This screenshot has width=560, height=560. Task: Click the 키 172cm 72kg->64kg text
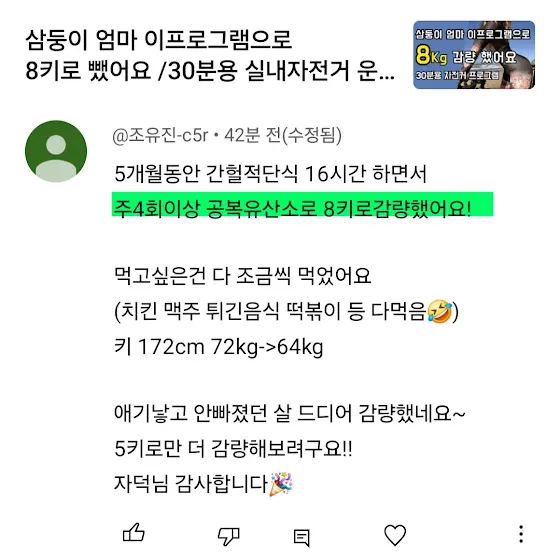tap(219, 347)
